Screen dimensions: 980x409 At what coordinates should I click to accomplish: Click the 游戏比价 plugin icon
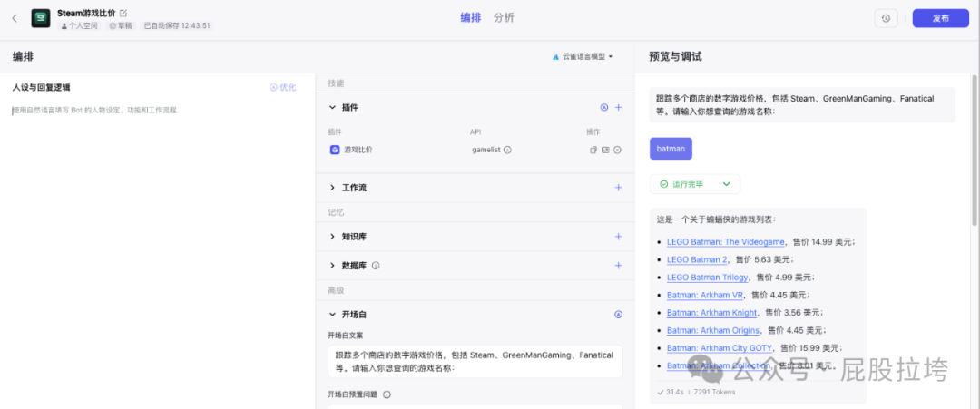pyautogui.click(x=335, y=150)
